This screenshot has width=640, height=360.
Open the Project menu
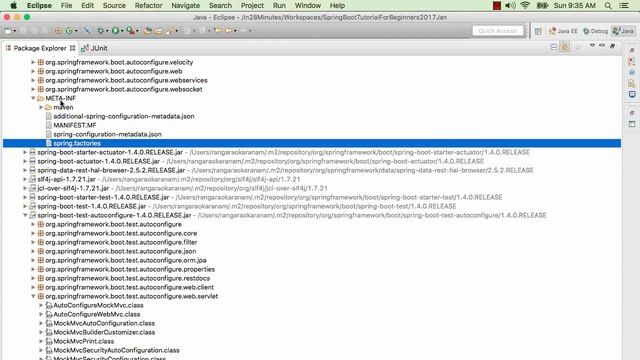point(252,6)
